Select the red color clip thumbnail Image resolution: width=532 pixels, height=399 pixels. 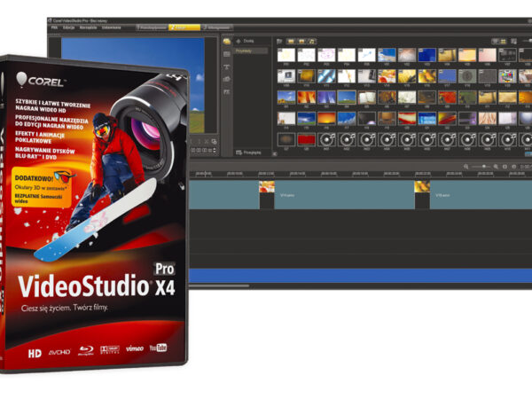point(306,138)
